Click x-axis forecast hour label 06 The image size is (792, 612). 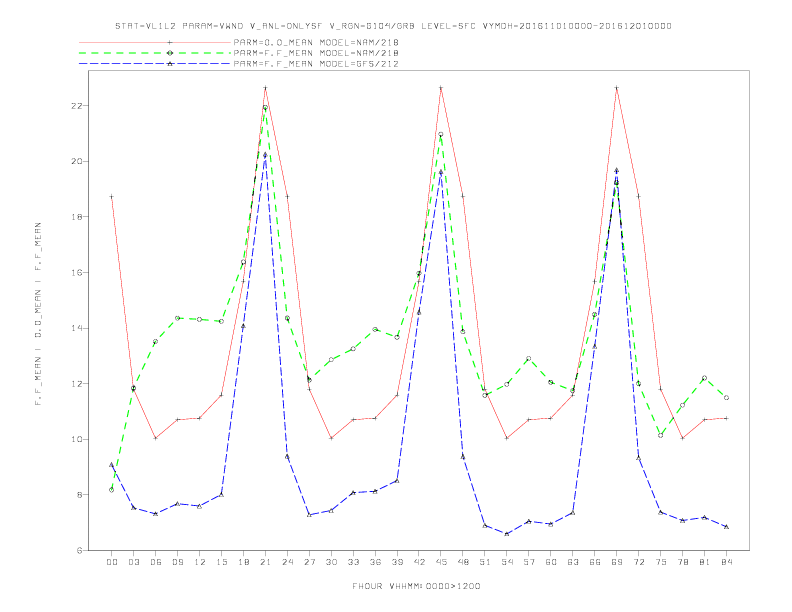click(156, 562)
